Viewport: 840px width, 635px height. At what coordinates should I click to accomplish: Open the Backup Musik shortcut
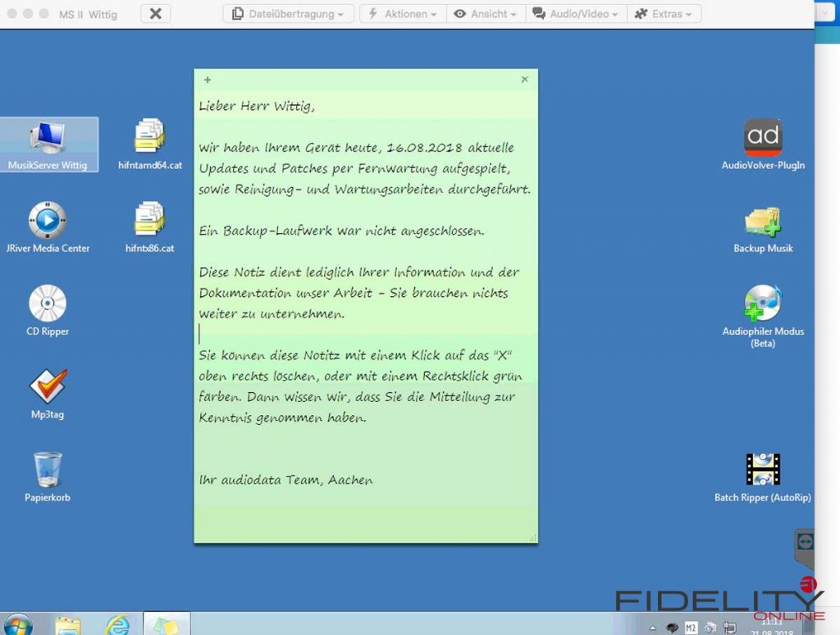(x=763, y=222)
